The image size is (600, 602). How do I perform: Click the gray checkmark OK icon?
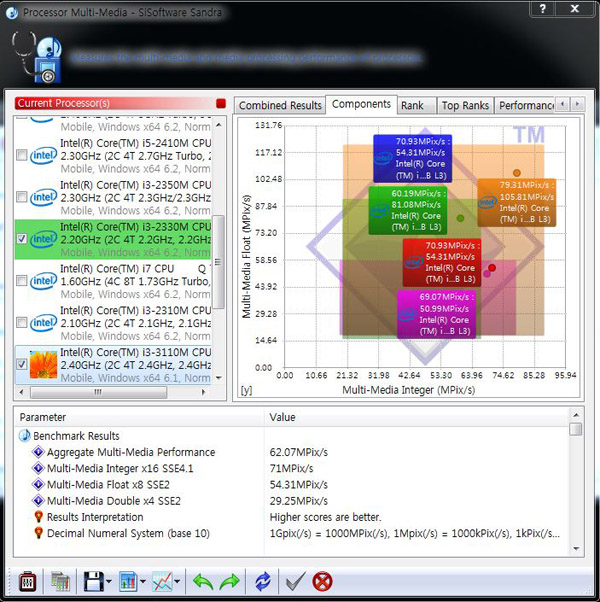tap(295, 580)
